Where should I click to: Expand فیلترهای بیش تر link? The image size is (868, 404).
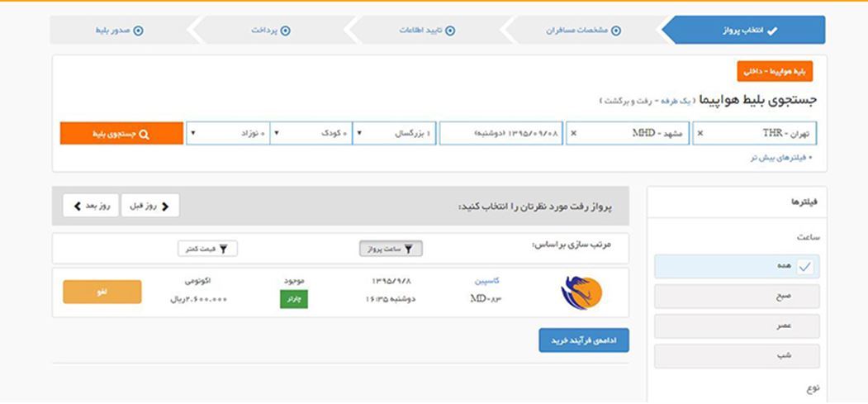click(780, 158)
